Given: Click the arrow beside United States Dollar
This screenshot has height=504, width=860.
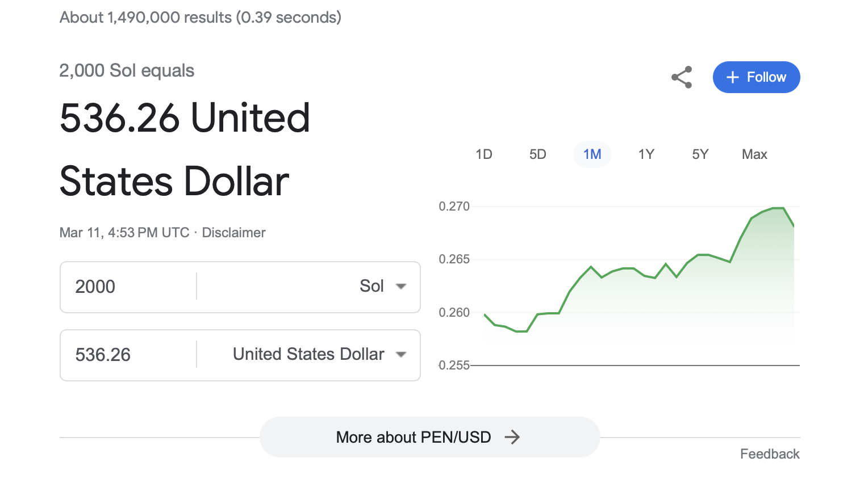Looking at the screenshot, I should [401, 355].
